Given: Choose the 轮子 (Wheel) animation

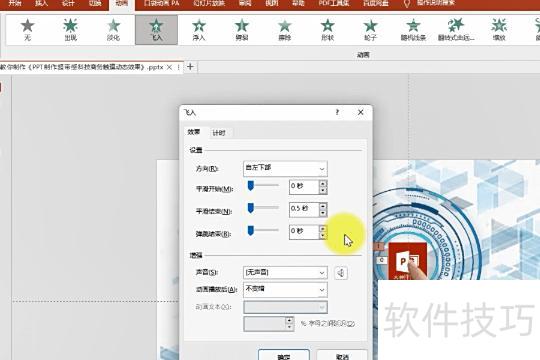Looking at the screenshot, I should (371, 30).
